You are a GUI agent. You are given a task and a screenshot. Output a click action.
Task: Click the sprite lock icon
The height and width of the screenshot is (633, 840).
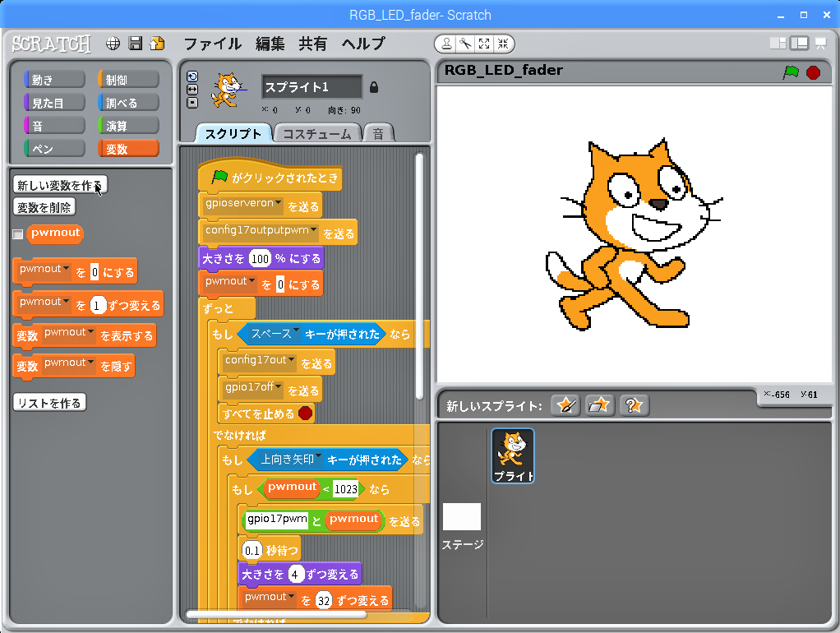point(374,87)
